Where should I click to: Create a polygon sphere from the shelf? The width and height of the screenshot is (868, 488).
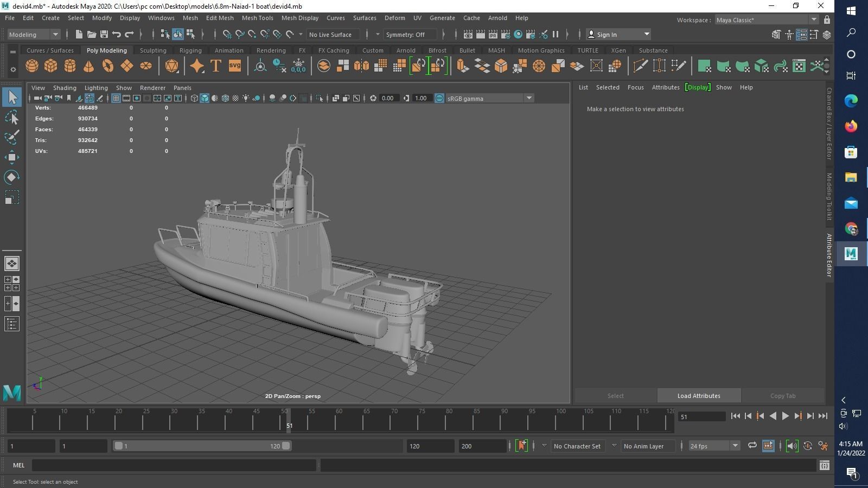point(32,66)
